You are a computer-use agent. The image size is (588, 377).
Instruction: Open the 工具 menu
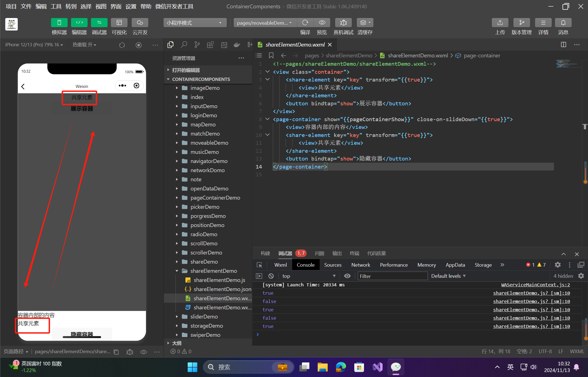point(56,6)
